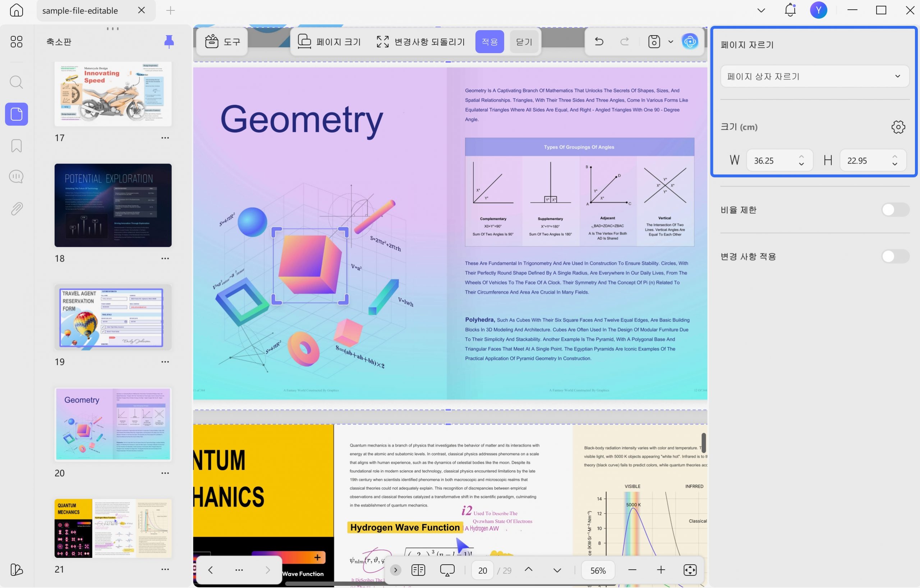Pin the 축소판 panel

[169, 42]
